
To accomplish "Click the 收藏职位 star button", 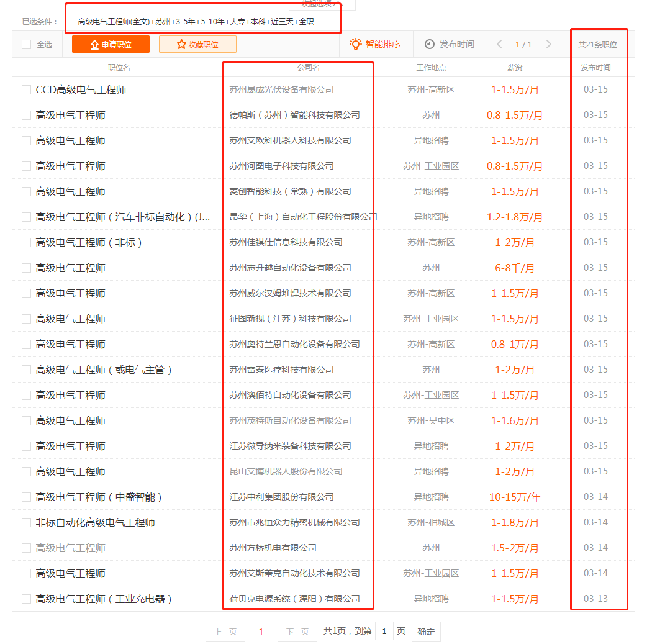I will [x=197, y=44].
